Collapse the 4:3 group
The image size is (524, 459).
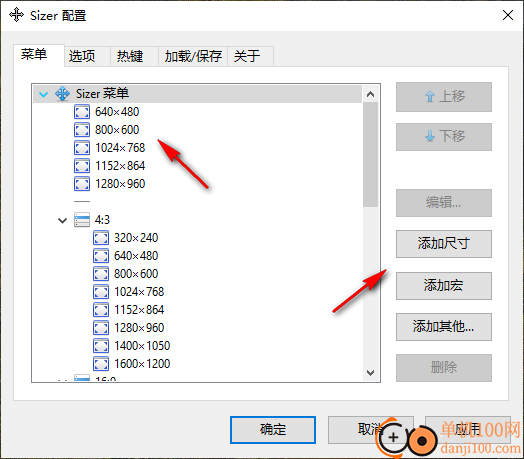[x=62, y=221]
